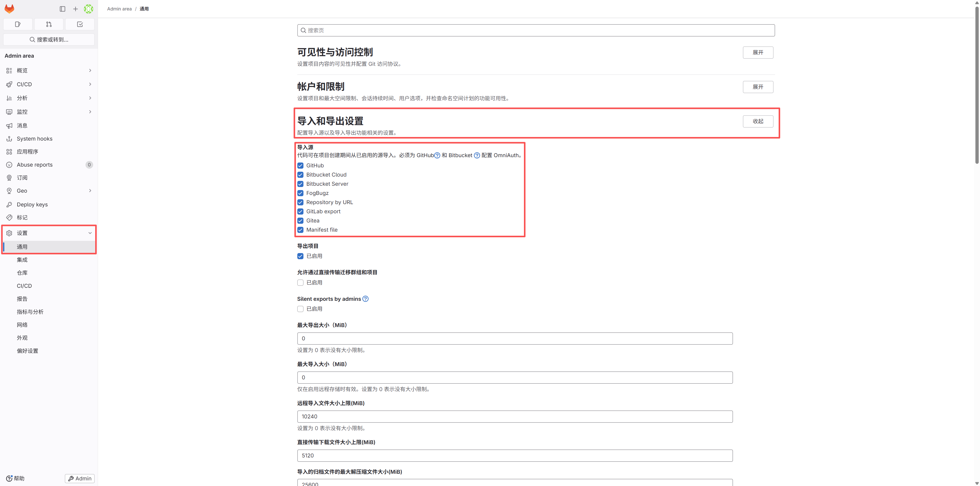Expand the 概览 sidebar chevron
This screenshot has width=980, height=486.
click(90, 70)
